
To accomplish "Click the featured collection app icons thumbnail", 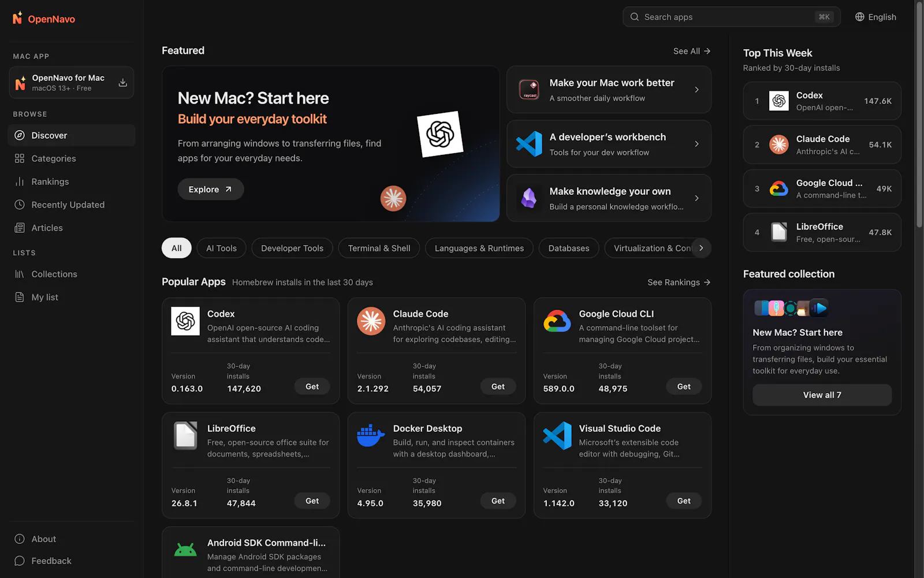I will click(x=791, y=308).
